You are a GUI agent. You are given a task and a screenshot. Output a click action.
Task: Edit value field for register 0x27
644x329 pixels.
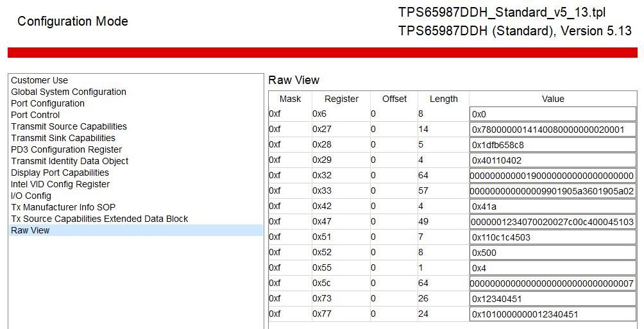pyautogui.click(x=553, y=130)
